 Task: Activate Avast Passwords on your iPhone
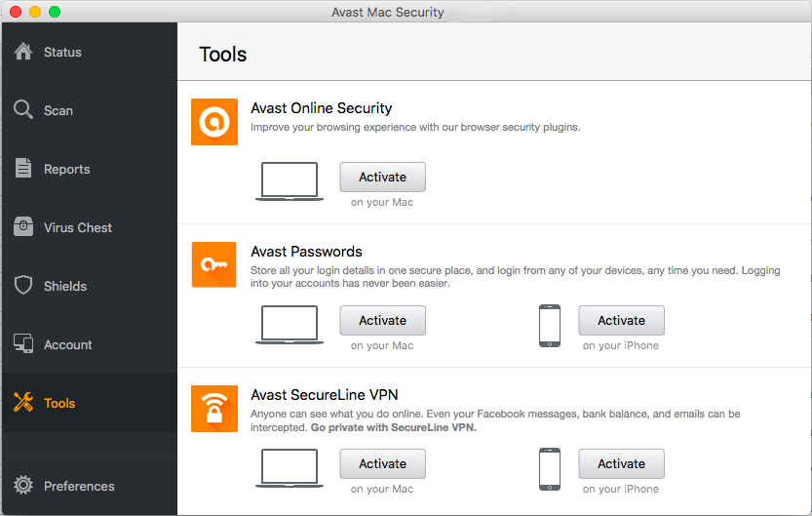pyautogui.click(x=621, y=320)
